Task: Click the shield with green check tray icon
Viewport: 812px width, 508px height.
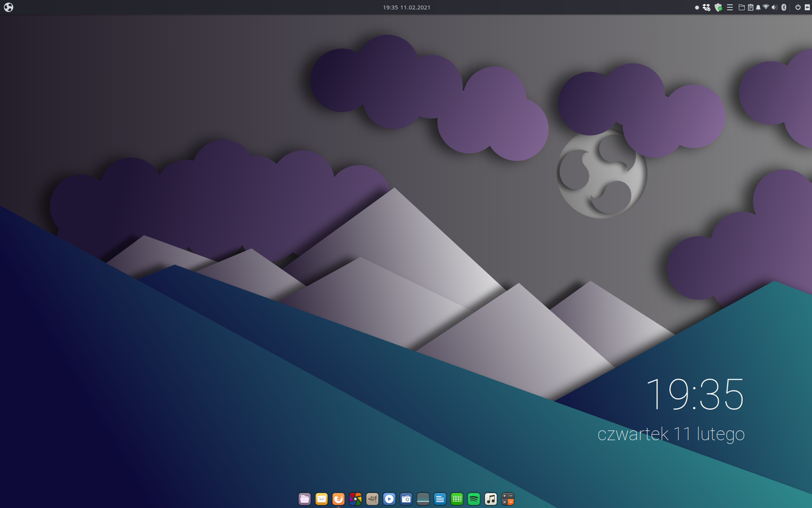Action: point(718,8)
